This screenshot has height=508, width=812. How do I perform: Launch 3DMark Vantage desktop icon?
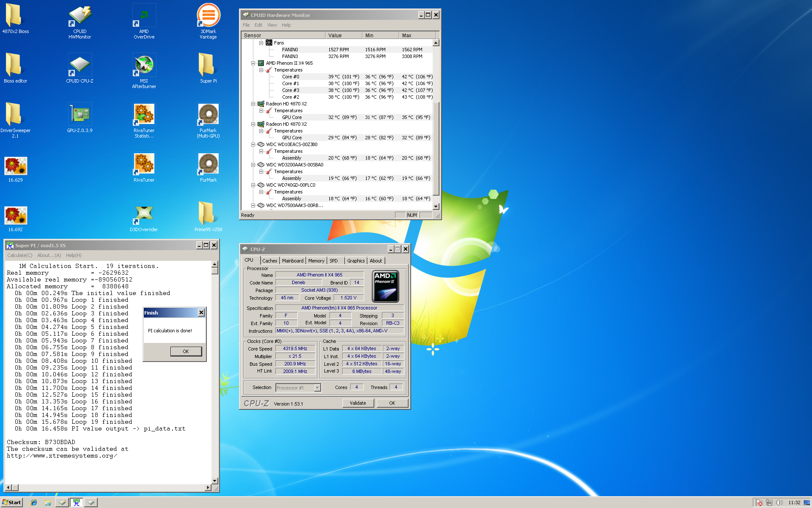tap(208, 22)
